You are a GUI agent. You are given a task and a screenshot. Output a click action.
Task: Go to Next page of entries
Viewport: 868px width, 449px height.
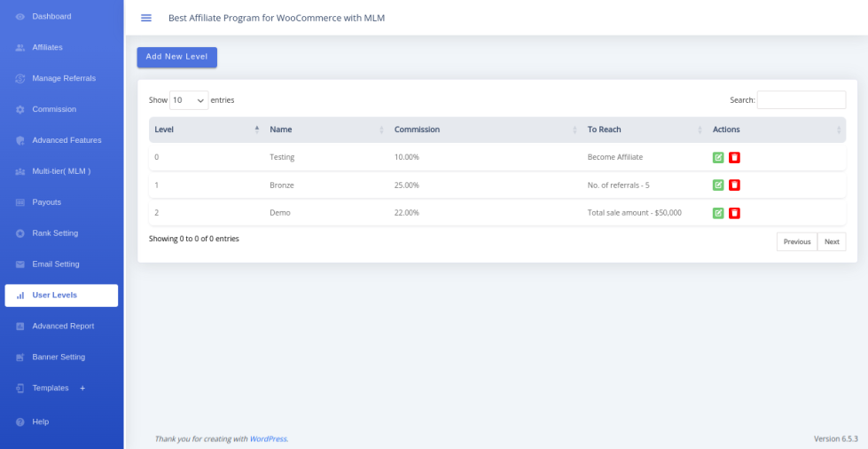point(832,241)
